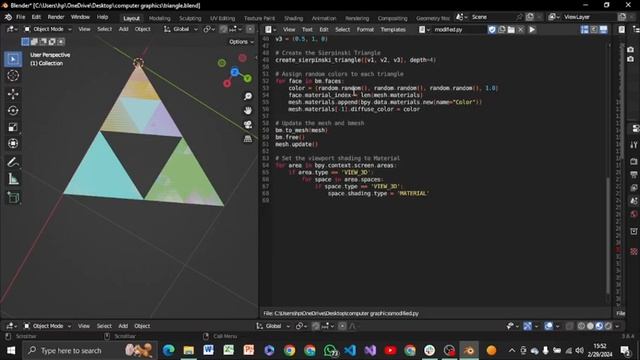
Task: Open the Render menu
Action: coord(56,17)
